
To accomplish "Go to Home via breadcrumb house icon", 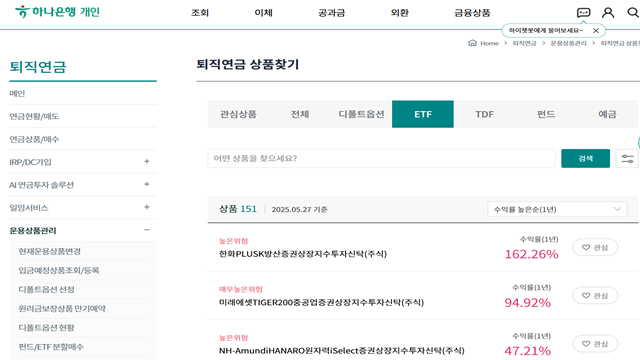I will point(472,43).
